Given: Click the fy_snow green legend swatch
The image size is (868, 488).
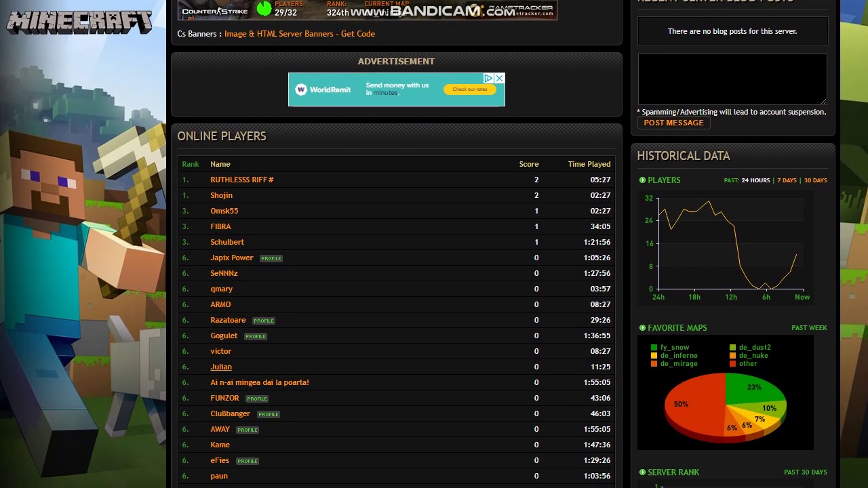Looking at the screenshot, I should 654,348.
